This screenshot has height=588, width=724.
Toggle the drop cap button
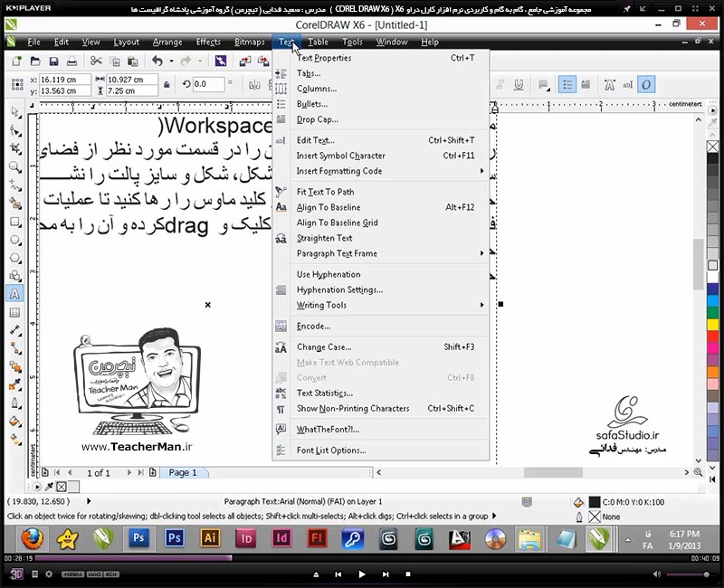click(x=586, y=84)
